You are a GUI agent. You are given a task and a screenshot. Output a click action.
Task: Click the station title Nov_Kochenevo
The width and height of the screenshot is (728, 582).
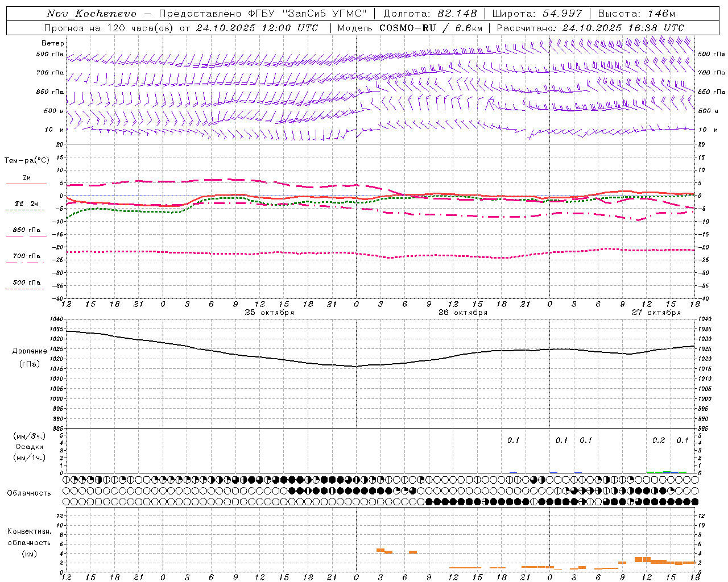click(92, 14)
